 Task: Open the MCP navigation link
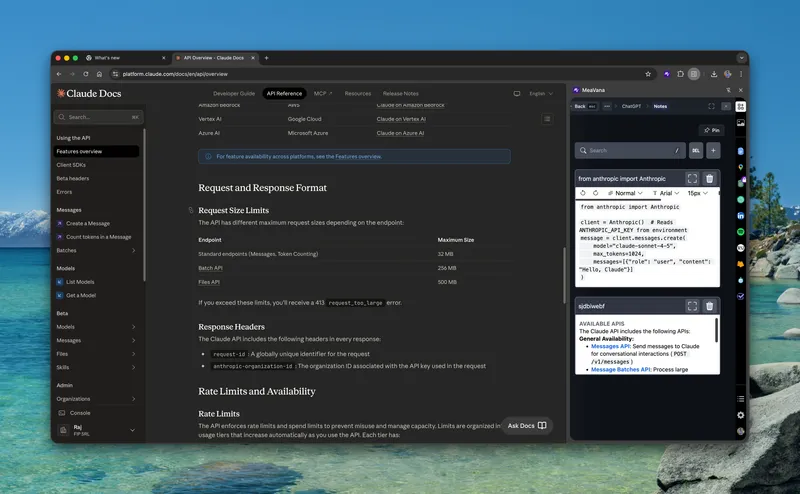[323, 93]
